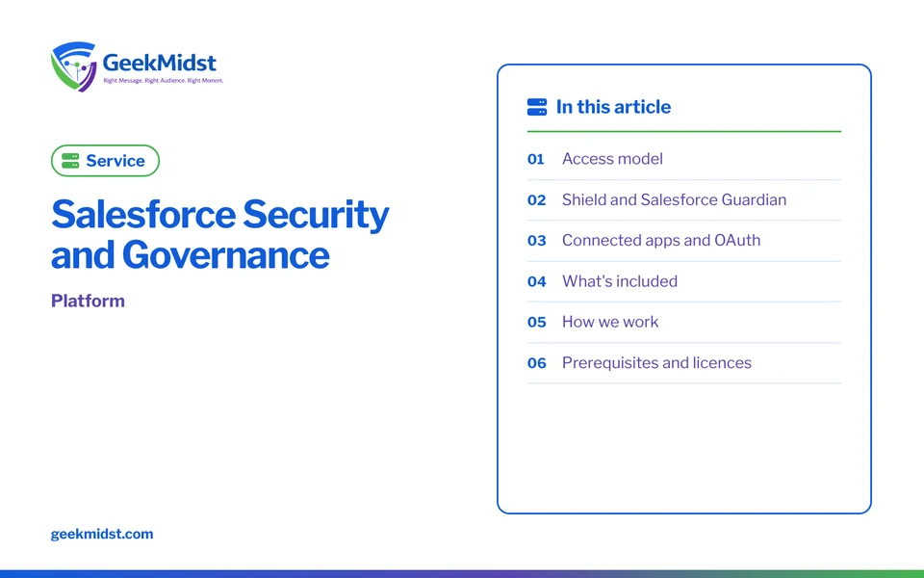Click the Platform subtitle
This screenshot has width=924, height=578.
(x=88, y=301)
